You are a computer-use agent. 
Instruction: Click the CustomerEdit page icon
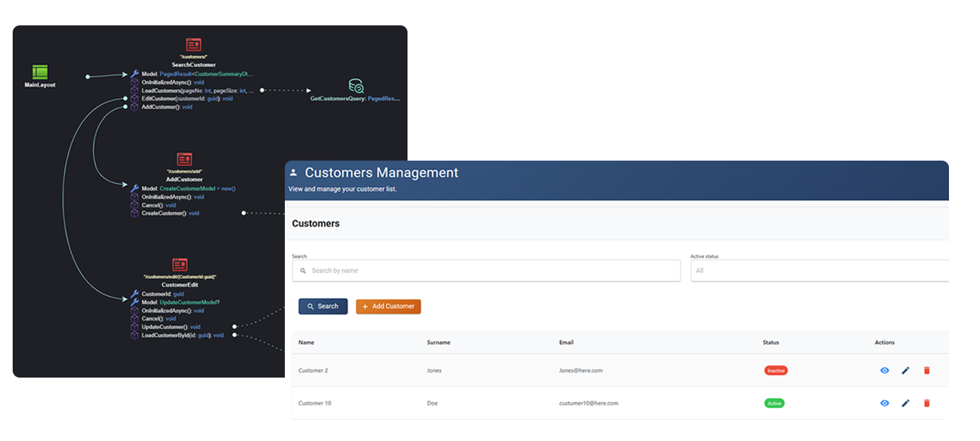(x=180, y=265)
